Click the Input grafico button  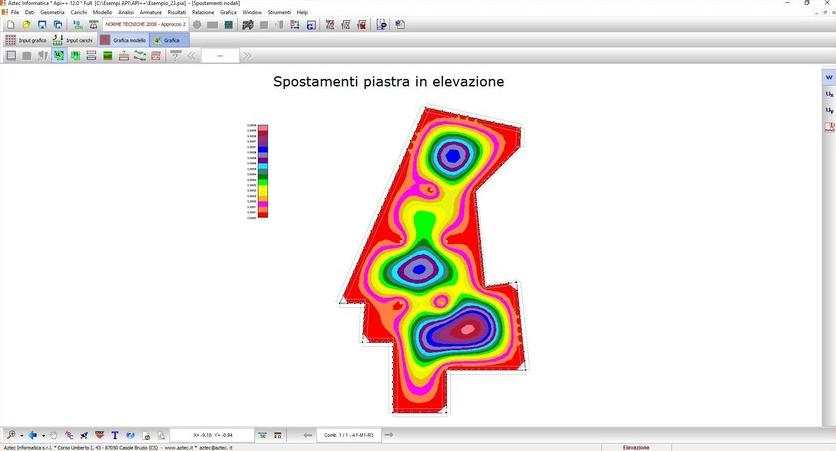(26, 40)
